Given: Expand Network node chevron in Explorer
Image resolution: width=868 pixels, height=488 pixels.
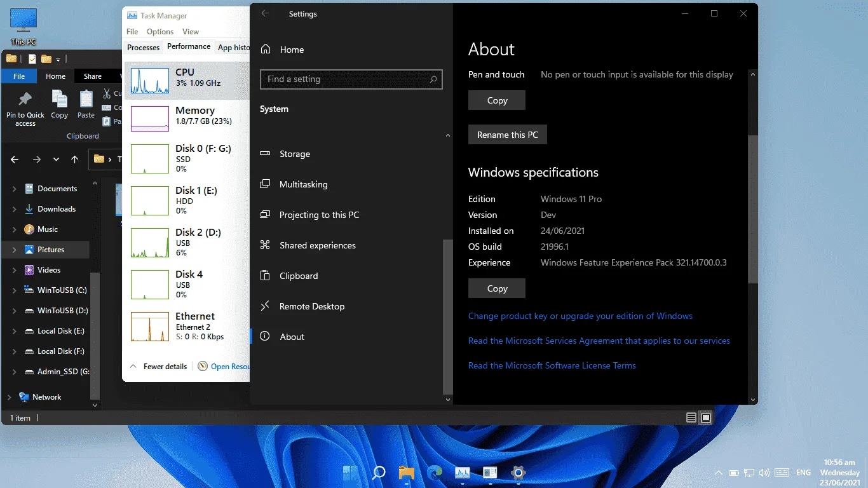Looking at the screenshot, I should (9, 397).
